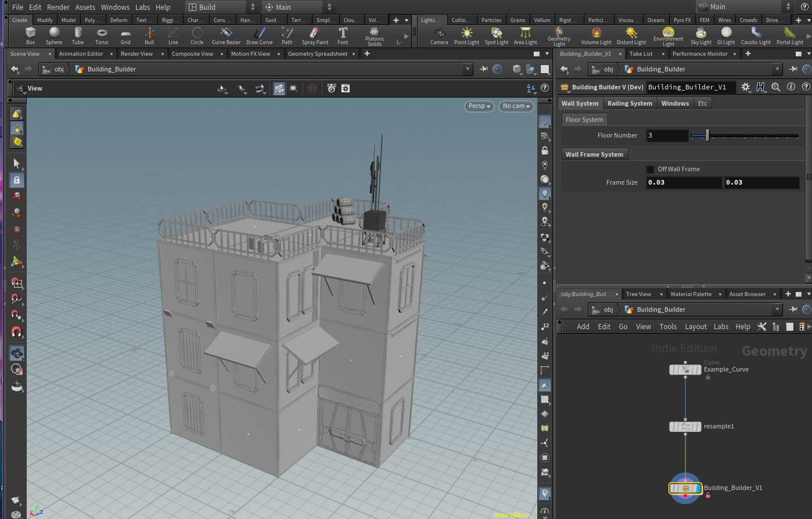The width and height of the screenshot is (812, 519).
Task: Expand network editor path dropdown
Action: tap(777, 309)
